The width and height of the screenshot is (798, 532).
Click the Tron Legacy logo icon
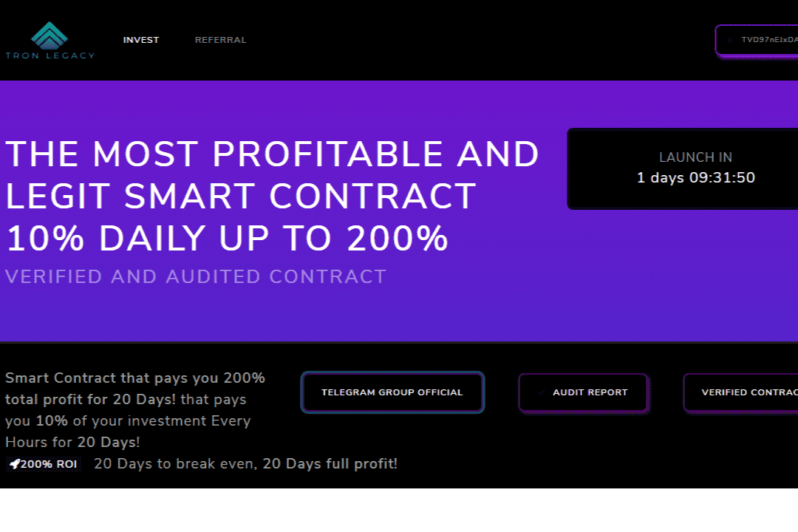click(x=50, y=35)
